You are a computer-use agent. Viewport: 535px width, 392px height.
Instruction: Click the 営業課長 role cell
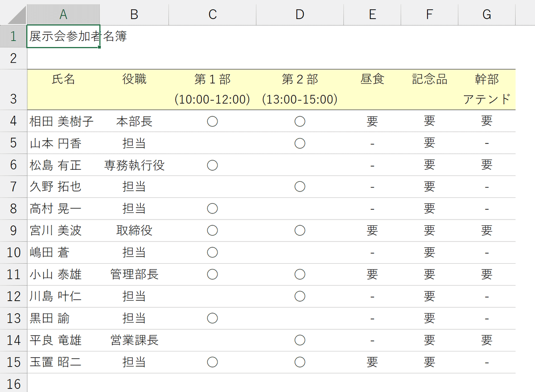[134, 340]
